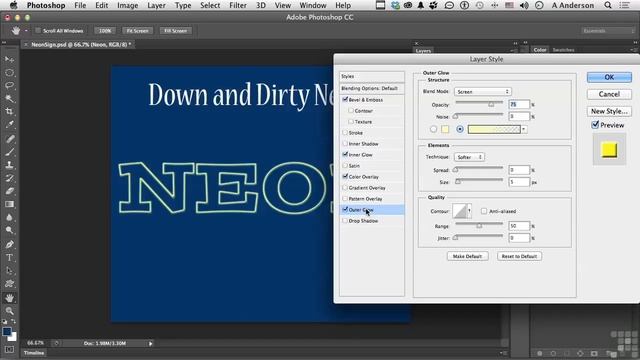640x360 pixels.
Task: Click the Fit Screen button
Action: tap(137, 31)
